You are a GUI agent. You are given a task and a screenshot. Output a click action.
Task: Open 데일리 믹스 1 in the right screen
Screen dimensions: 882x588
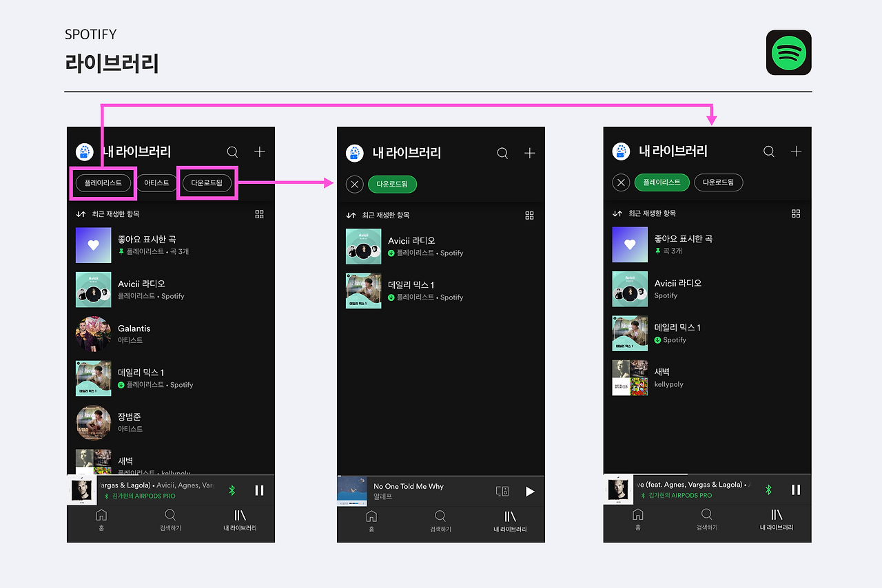click(708, 333)
